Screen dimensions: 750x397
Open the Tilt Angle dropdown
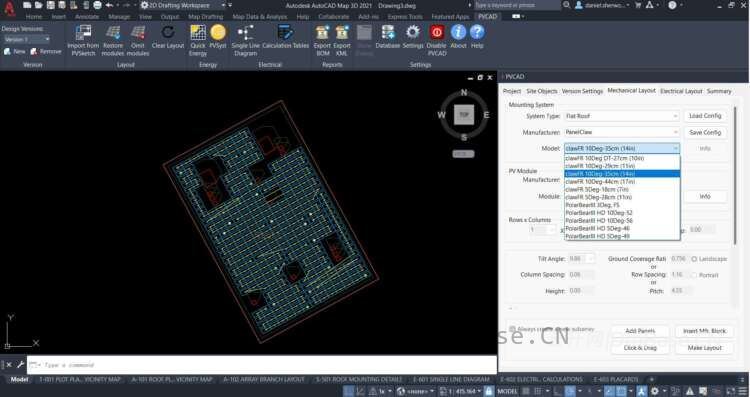click(591, 259)
